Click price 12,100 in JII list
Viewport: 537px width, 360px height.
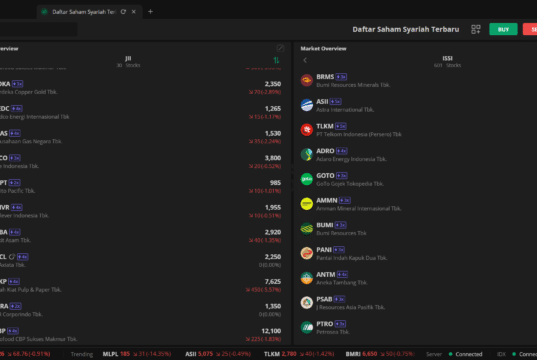[271, 331]
